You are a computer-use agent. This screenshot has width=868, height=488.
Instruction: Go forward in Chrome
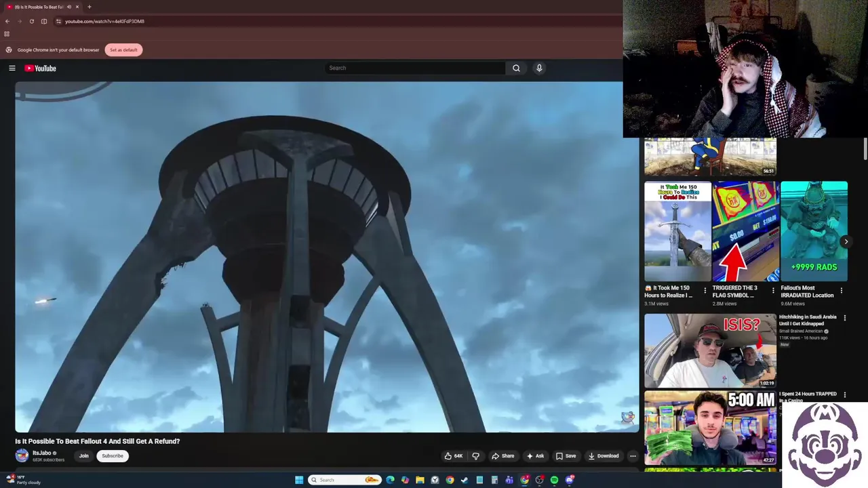20,21
